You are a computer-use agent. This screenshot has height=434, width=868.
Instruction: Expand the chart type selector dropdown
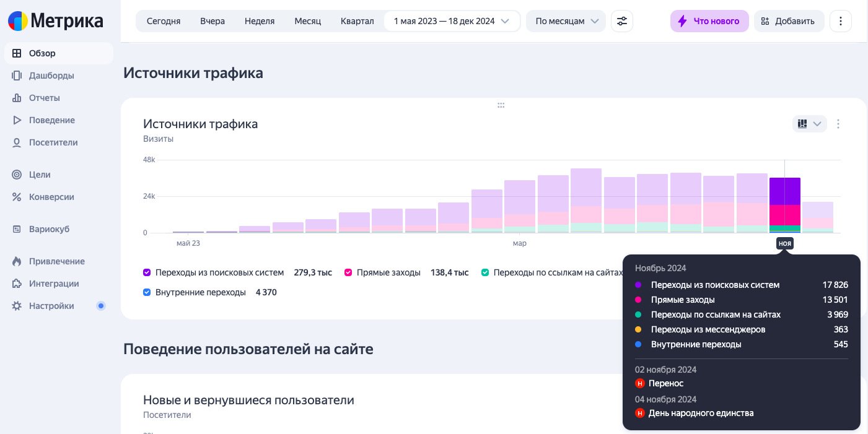click(x=809, y=124)
